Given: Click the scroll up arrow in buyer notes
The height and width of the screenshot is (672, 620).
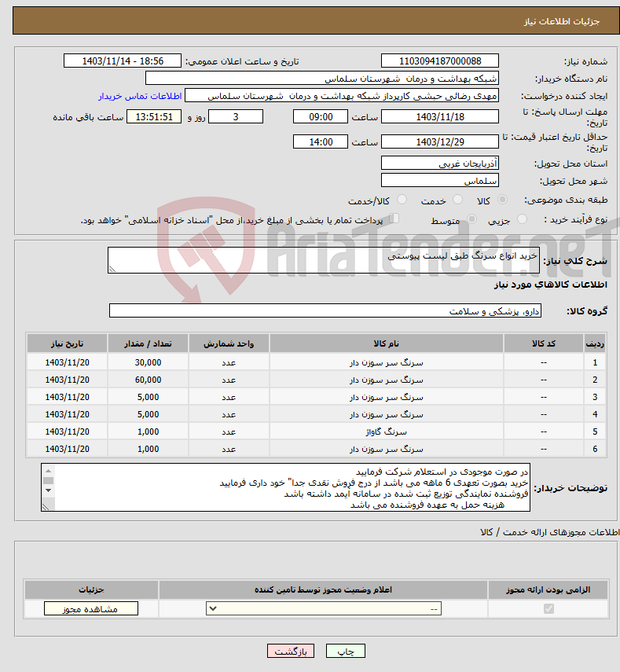Looking at the screenshot, I should (x=49, y=471).
